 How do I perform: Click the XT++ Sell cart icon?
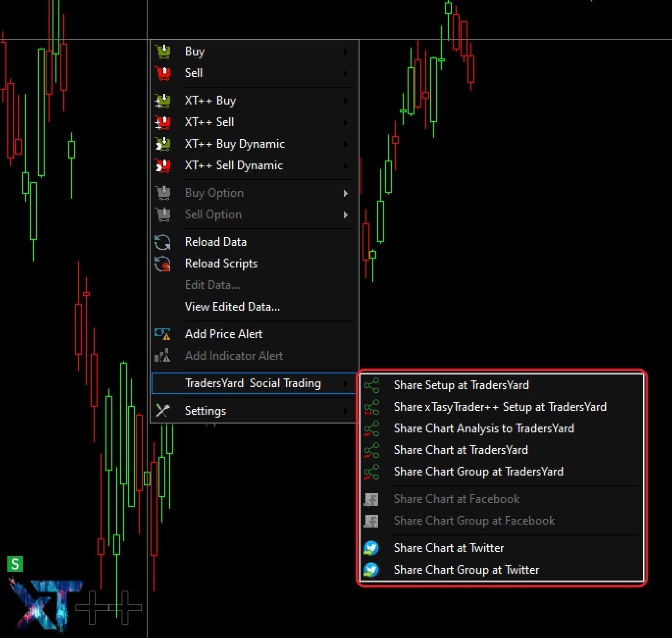(163, 122)
